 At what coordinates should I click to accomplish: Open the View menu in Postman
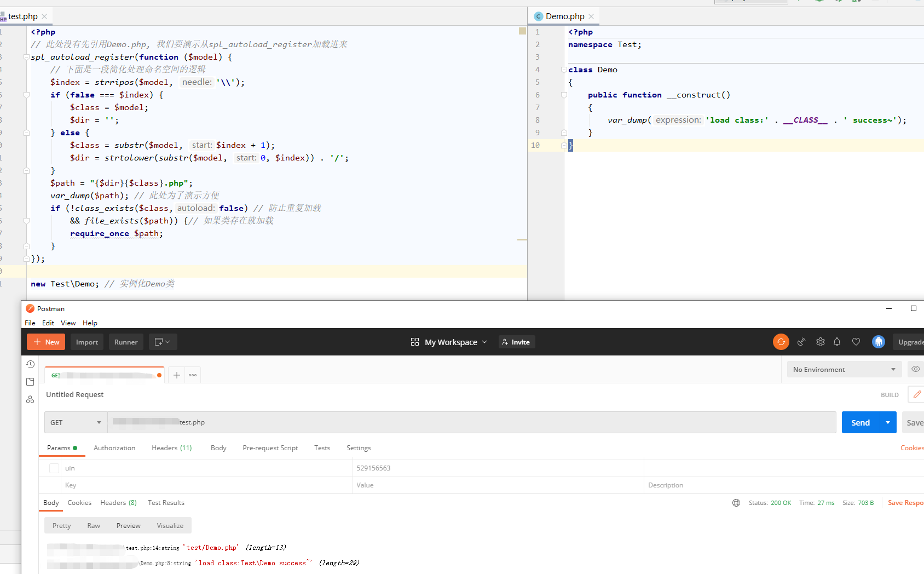pyautogui.click(x=68, y=323)
